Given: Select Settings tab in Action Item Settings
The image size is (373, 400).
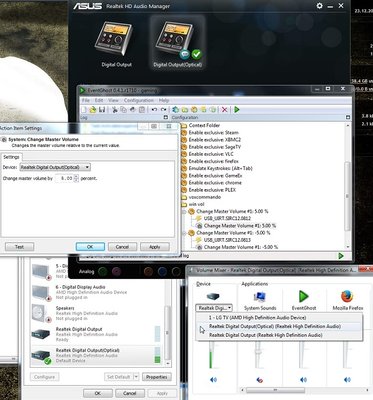Looking at the screenshot, I should tap(11, 157).
